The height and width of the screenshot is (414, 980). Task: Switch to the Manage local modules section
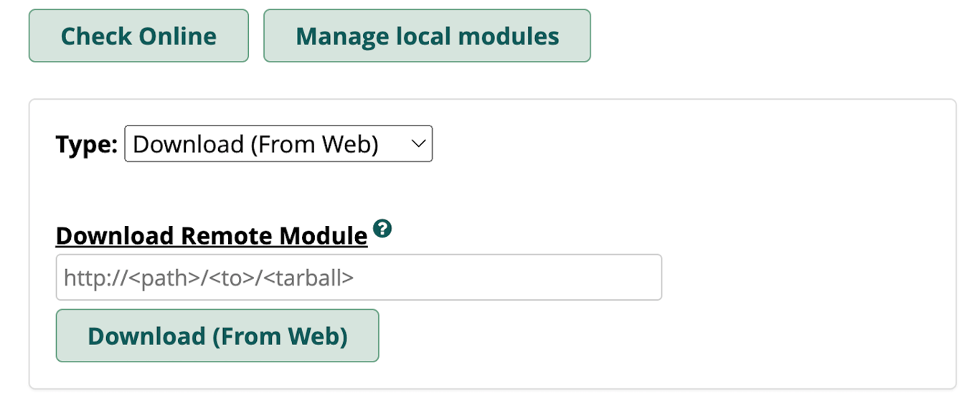[x=427, y=35]
